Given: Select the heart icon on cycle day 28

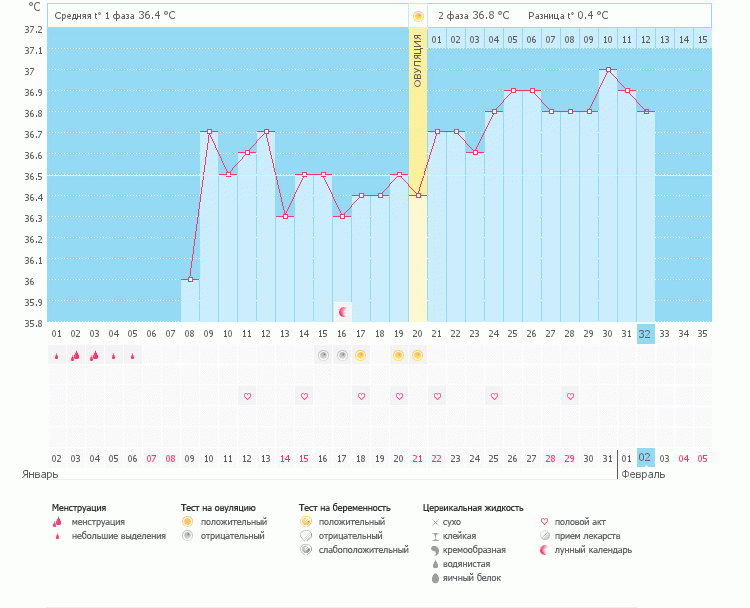Looking at the screenshot, I should pos(570,397).
